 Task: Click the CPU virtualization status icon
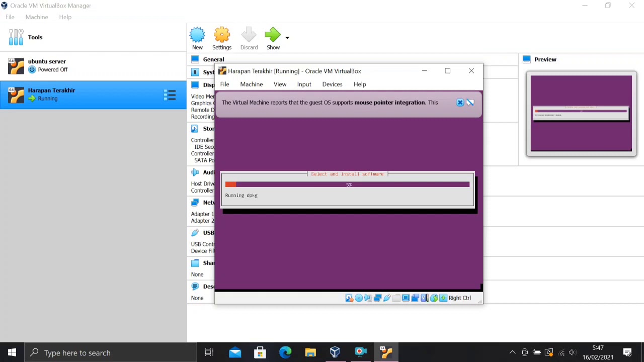coord(425,298)
